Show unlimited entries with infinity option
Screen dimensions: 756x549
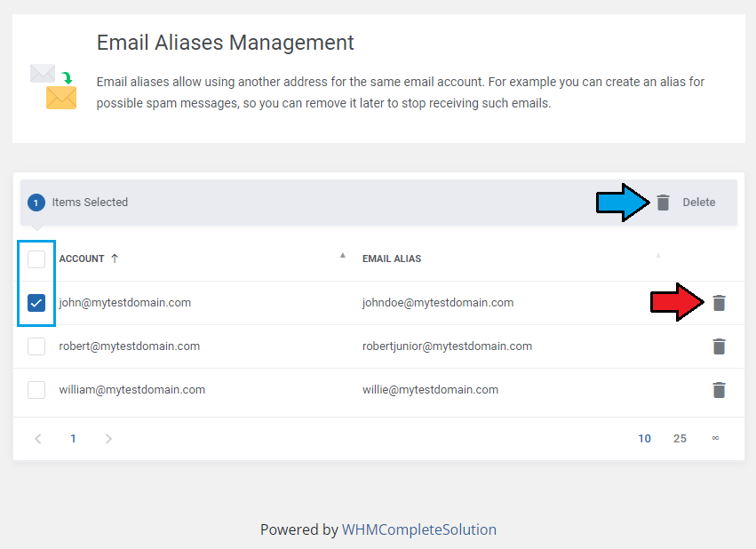coord(715,438)
